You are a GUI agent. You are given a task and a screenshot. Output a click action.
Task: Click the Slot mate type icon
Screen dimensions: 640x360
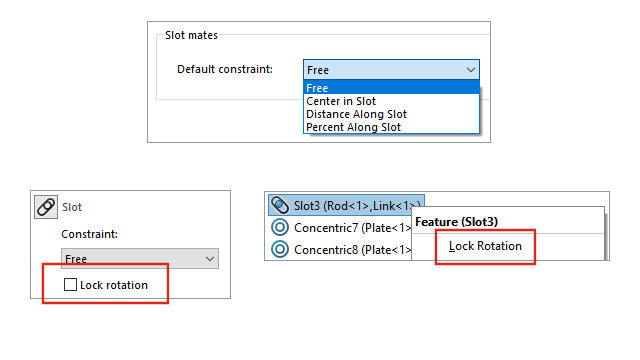point(46,207)
